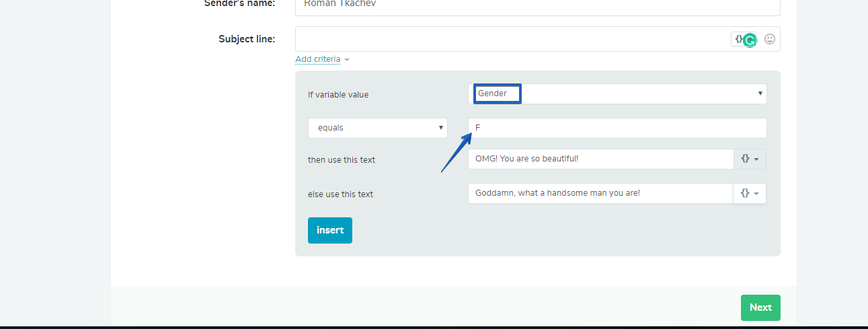Open the caret next to the 'else' text braces
The width and height of the screenshot is (868, 329).
tap(757, 194)
